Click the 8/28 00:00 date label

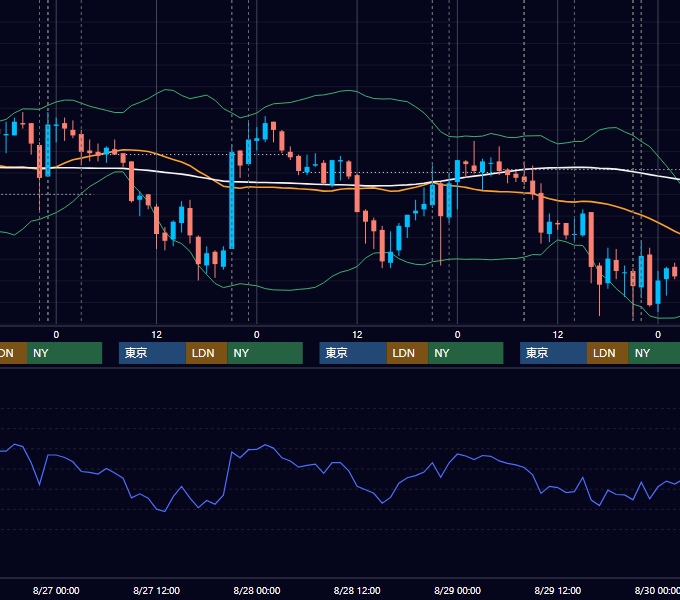(x=257, y=590)
